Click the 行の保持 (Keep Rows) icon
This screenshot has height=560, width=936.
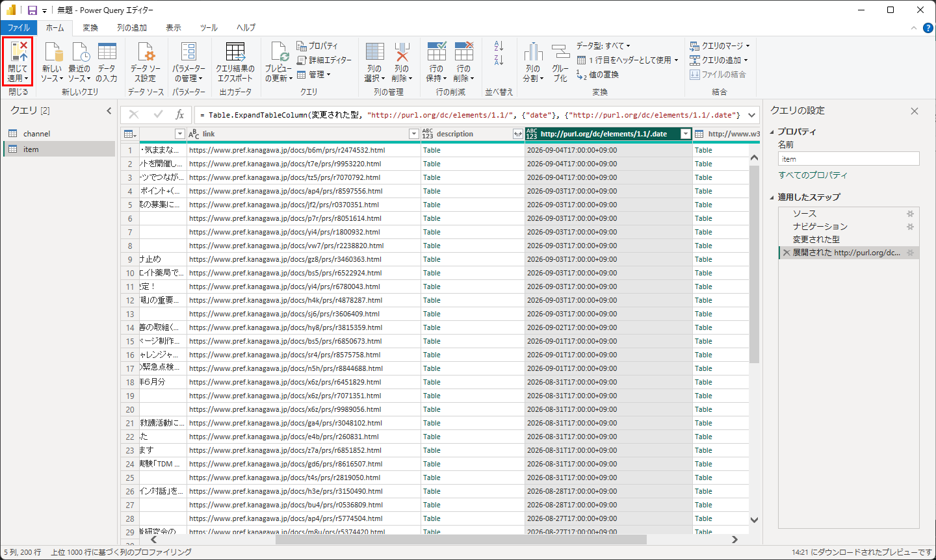436,52
